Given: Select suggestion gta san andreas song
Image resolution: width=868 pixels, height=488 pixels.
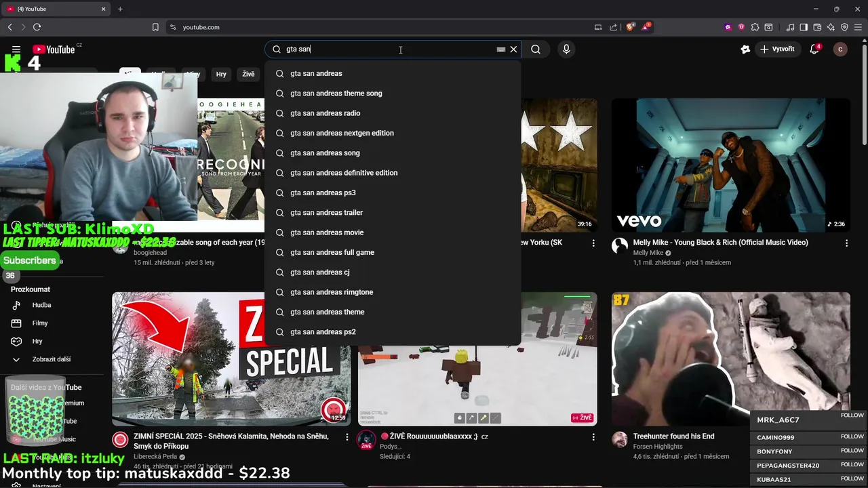Looking at the screenshot, I should click(393, 153).
